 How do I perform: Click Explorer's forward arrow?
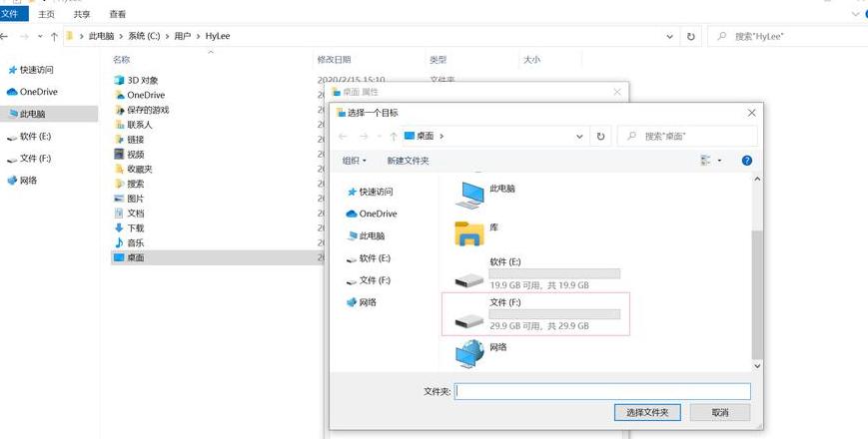point(24,37)
